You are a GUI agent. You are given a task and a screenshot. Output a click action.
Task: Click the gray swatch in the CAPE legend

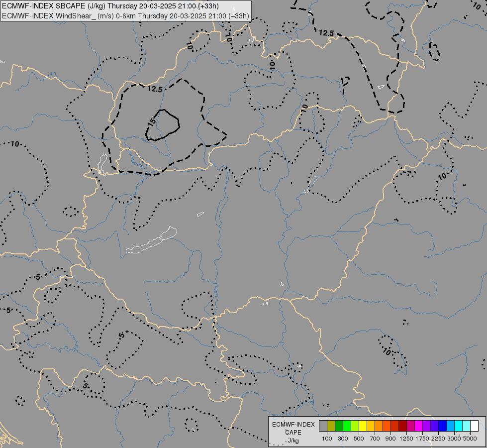(323, 426)
